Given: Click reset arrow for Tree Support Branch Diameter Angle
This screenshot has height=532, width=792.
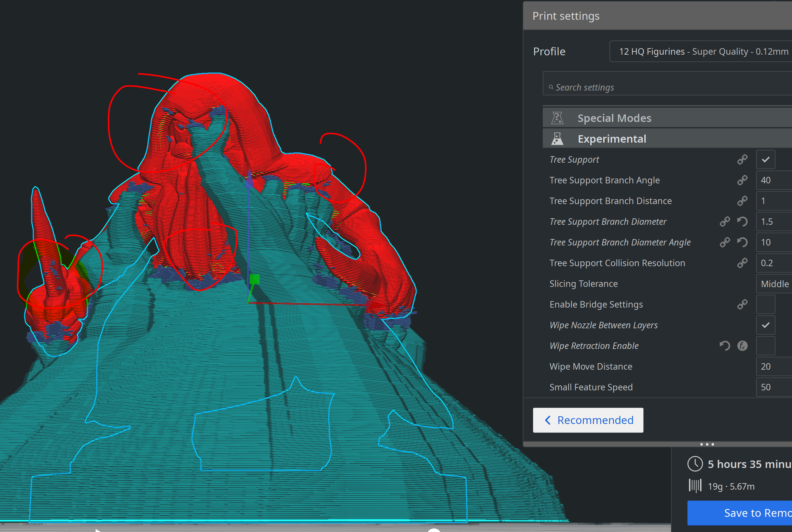Looking at the screenshot, I should [x=742, y=242].
